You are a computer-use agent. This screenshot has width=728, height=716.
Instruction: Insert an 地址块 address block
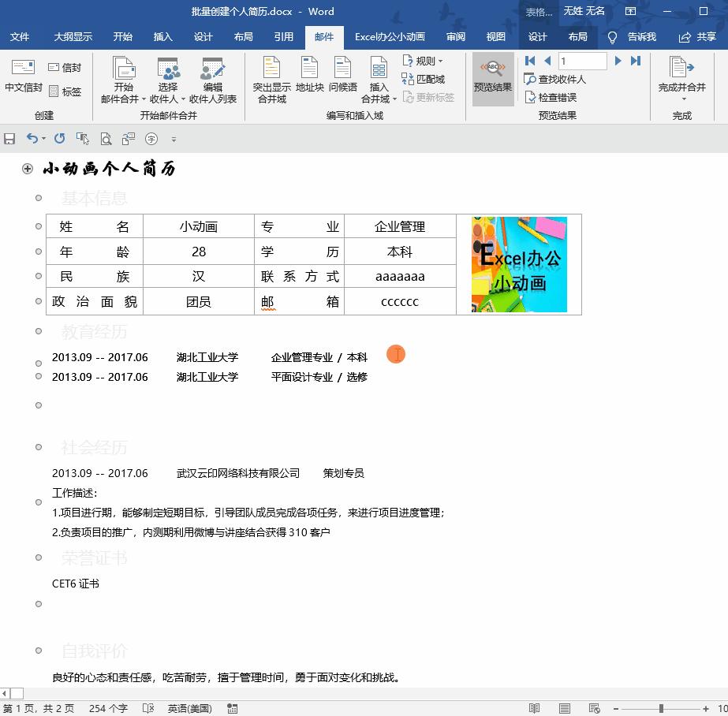pyautogui.click(x=308, y=79)
